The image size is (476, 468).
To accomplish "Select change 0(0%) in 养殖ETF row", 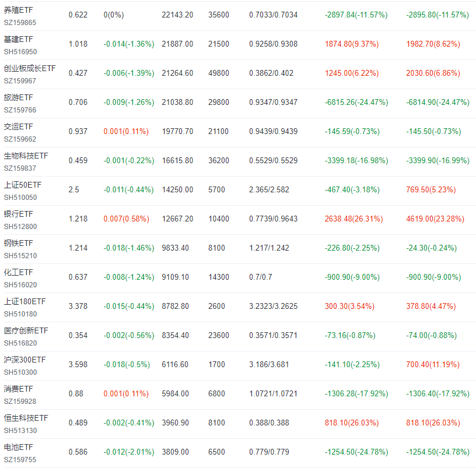I will pyautogui.click(x=114, y=15).
